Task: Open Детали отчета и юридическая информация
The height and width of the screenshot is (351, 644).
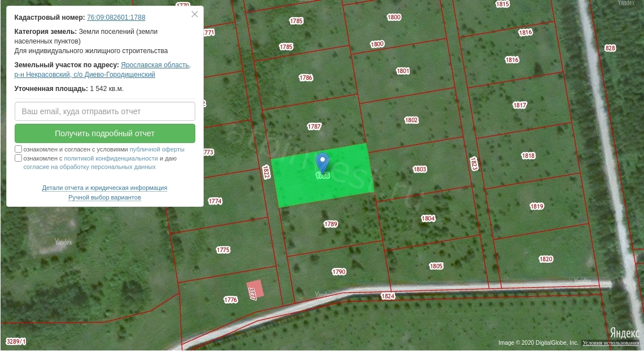Action: (x=104, y=188)
